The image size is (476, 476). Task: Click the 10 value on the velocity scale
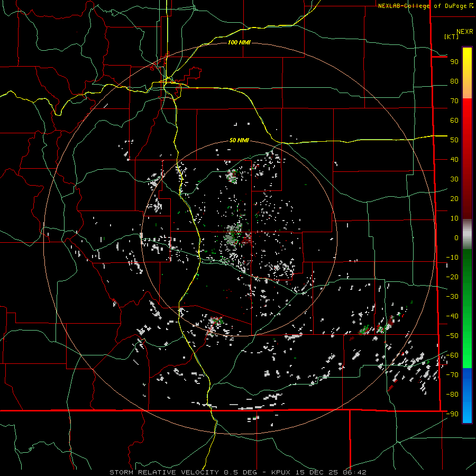click(454, 218)
